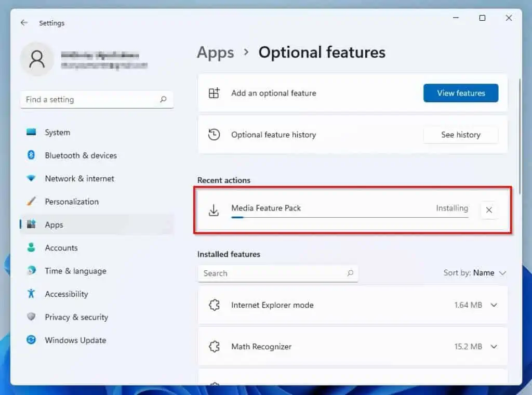Select Apps in the sidebar
532x395 pixels.
coord(97,225)
